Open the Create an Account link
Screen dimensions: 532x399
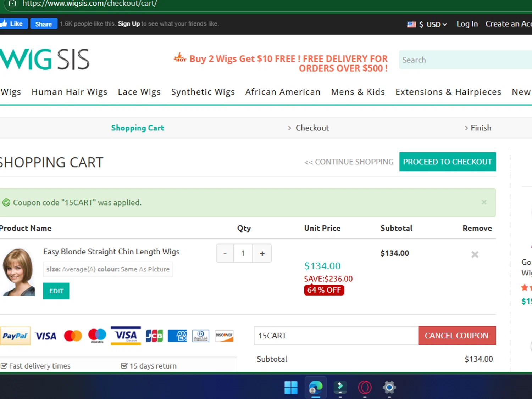point(508,24)
